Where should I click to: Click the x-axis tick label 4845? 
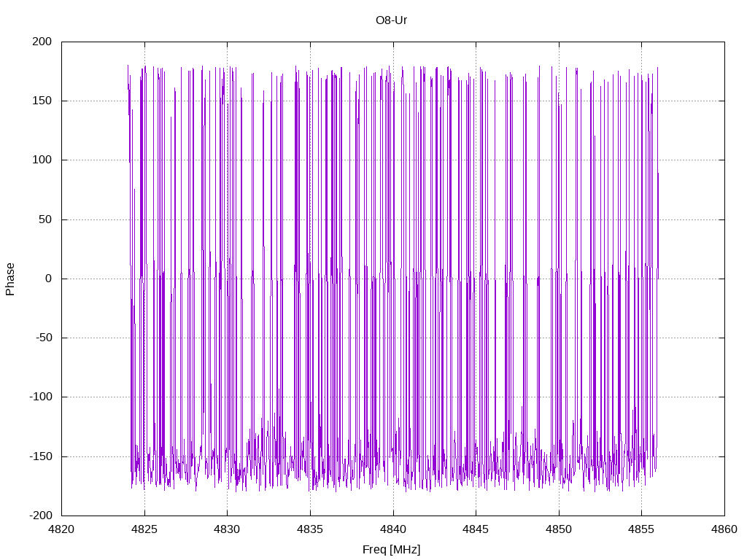click(476, 529)
